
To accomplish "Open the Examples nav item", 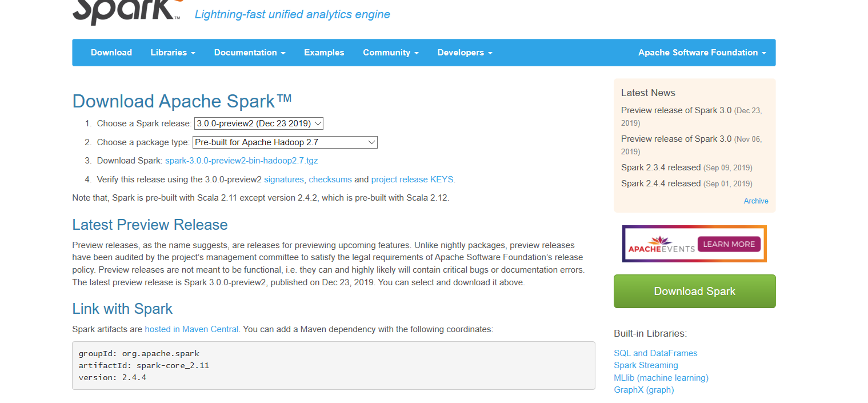I will click(x=324, y=53).
